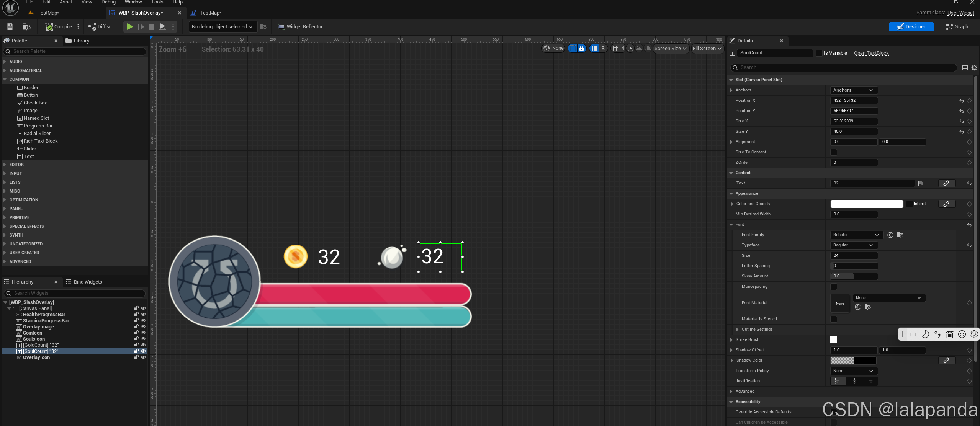This screenshot has width=980, height=426.
Task: Switch to Graph mode
Action: coord(957,27)
